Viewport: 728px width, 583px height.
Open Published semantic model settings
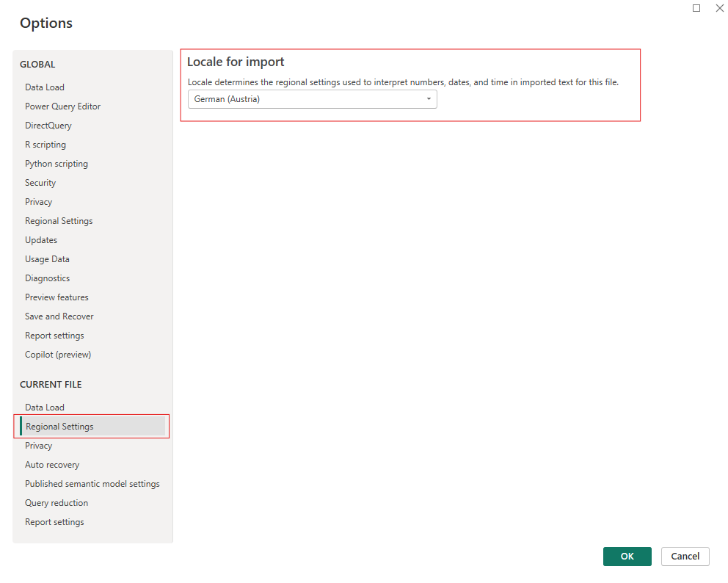pos(92,484)
